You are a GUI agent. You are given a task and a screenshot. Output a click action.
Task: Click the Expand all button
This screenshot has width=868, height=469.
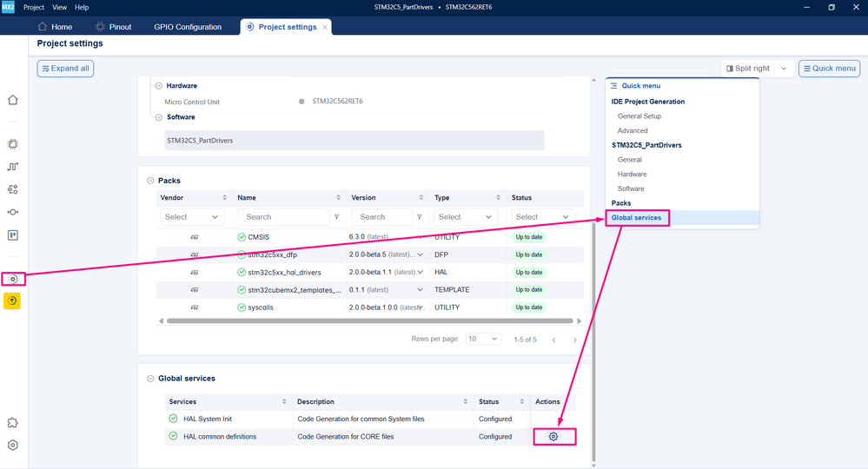click(65, 69)
